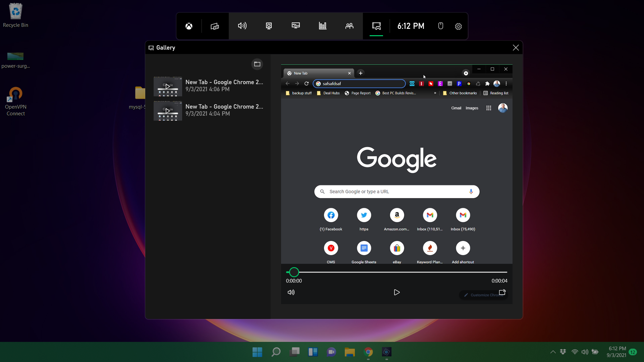Open Google search input field
This screenshot has width=644, height=362.
397,191
